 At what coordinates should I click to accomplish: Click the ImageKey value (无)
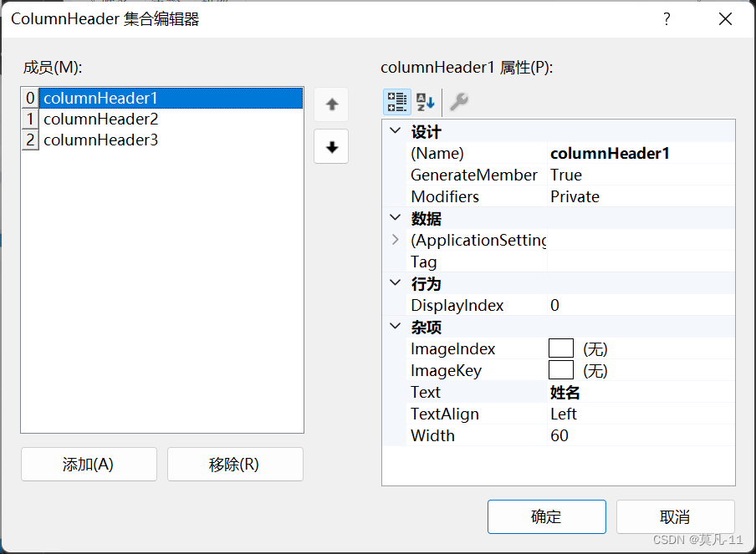point(595,370)
